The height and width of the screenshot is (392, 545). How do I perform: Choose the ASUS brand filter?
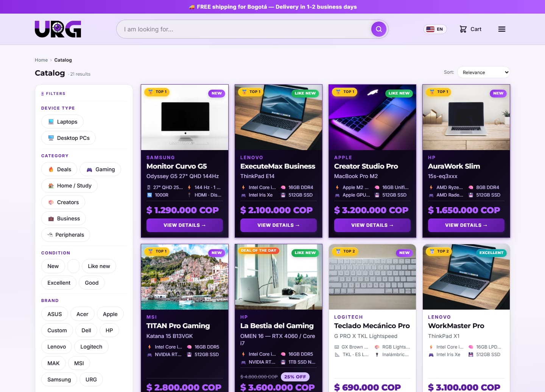54,314
